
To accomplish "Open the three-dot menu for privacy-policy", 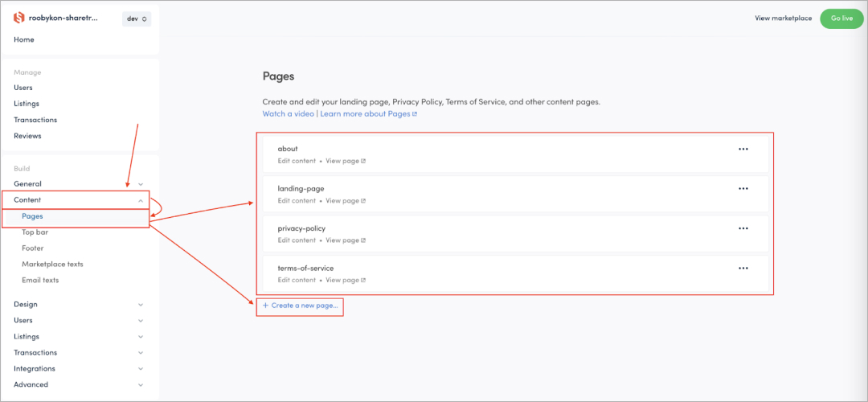I will pyautogui.click(x=743, y=228).
